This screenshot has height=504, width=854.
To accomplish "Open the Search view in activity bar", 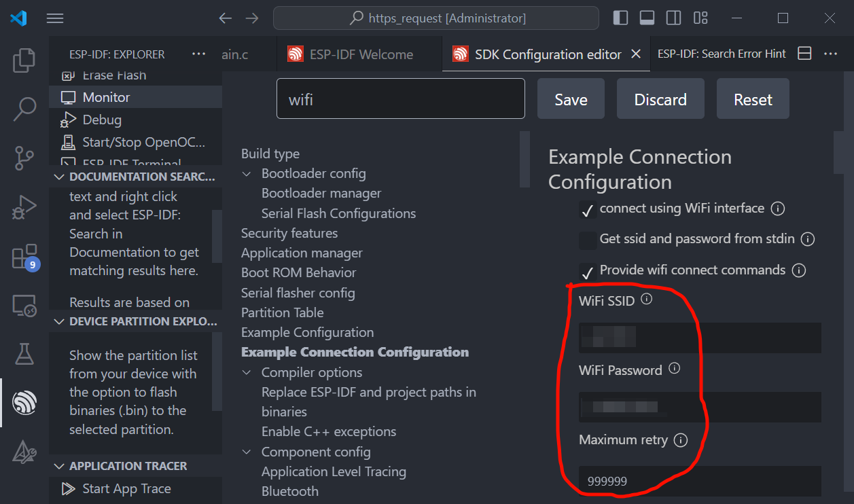I will tap(24, 109).
